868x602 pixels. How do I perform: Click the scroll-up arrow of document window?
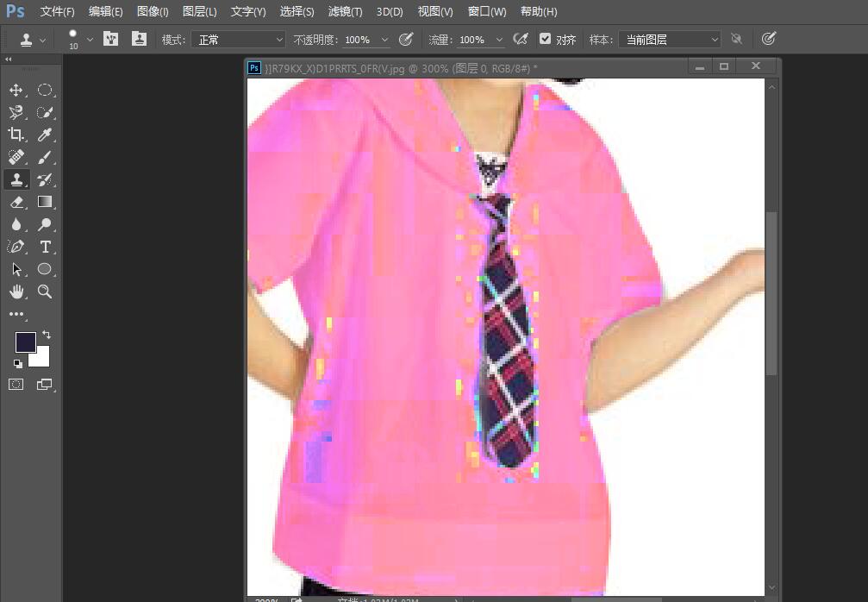click(771, 87)
